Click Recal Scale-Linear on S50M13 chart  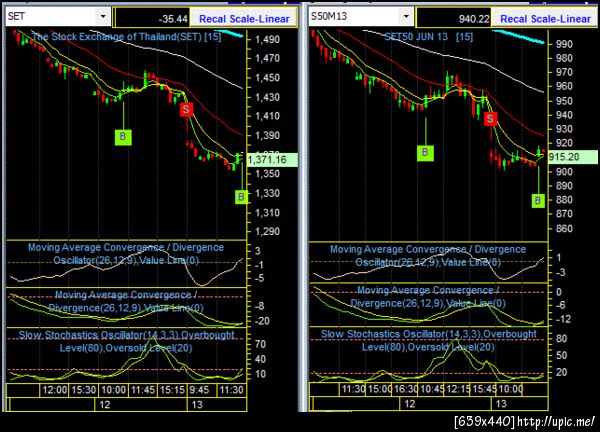point(545,19)
